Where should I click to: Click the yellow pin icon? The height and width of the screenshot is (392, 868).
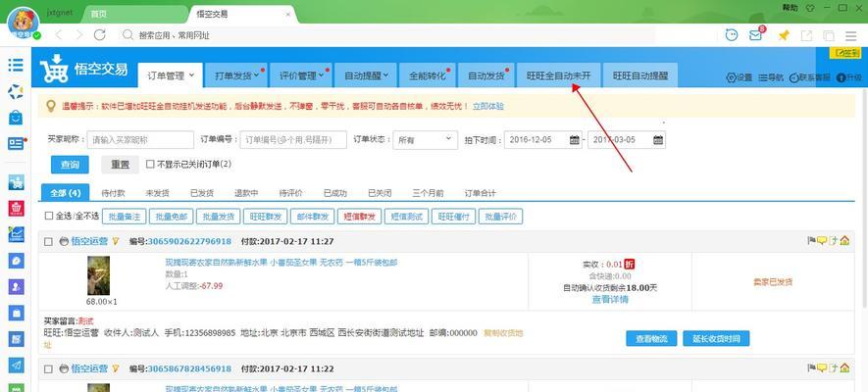pyautogui.click(x=784, y=35)
